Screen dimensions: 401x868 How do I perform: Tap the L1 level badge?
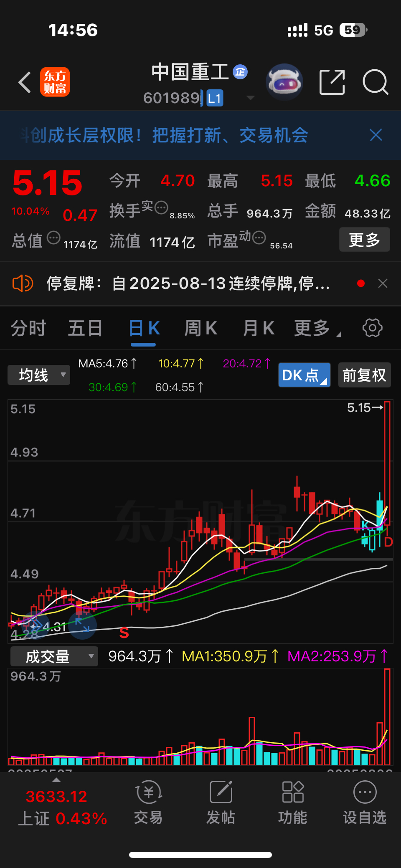(215, 98)
